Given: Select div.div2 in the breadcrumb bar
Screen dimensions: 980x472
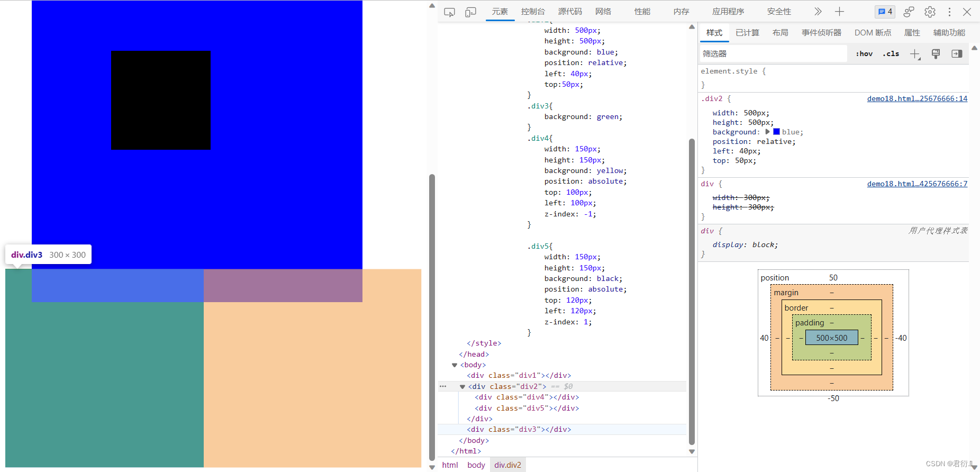Looking at the screenshot, I should (507, 465).
